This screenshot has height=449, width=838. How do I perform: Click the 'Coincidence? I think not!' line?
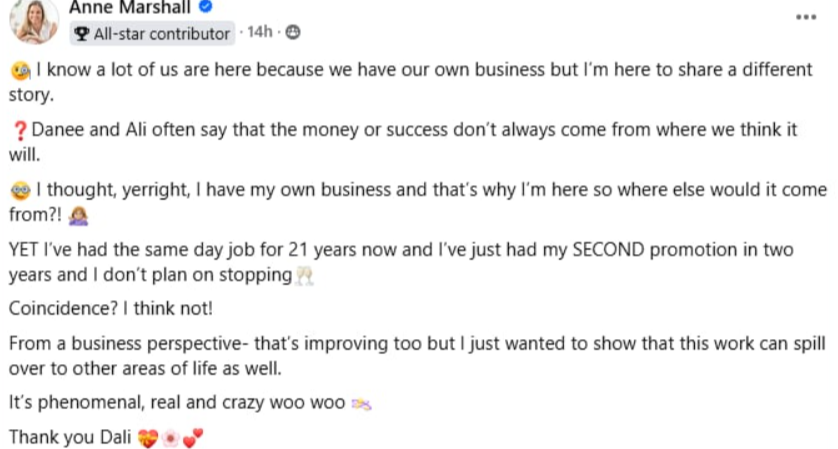click(111, 309)
